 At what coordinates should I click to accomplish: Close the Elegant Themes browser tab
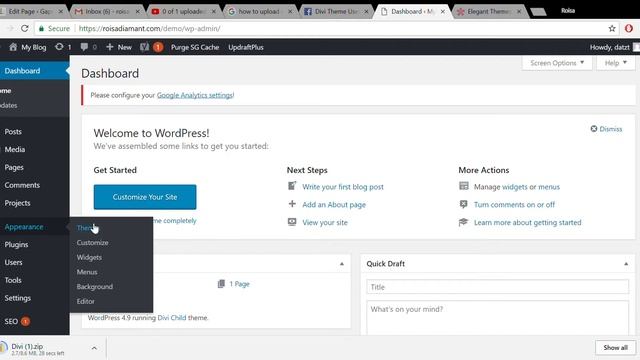(519, 11)
